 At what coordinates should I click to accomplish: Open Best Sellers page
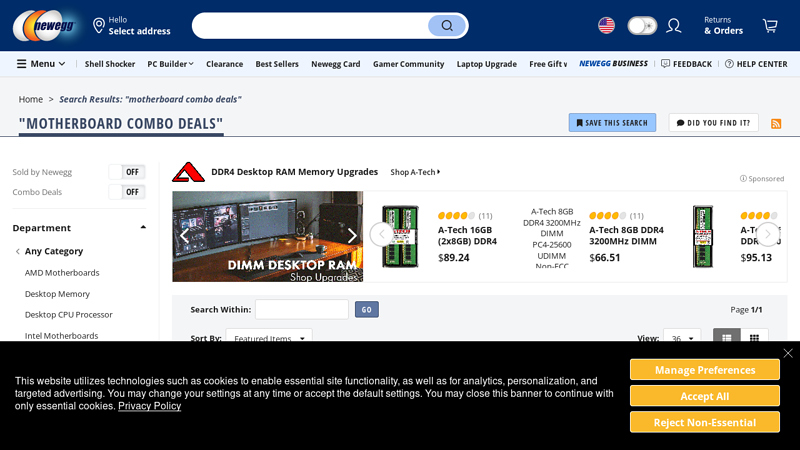tap(277, 64)
